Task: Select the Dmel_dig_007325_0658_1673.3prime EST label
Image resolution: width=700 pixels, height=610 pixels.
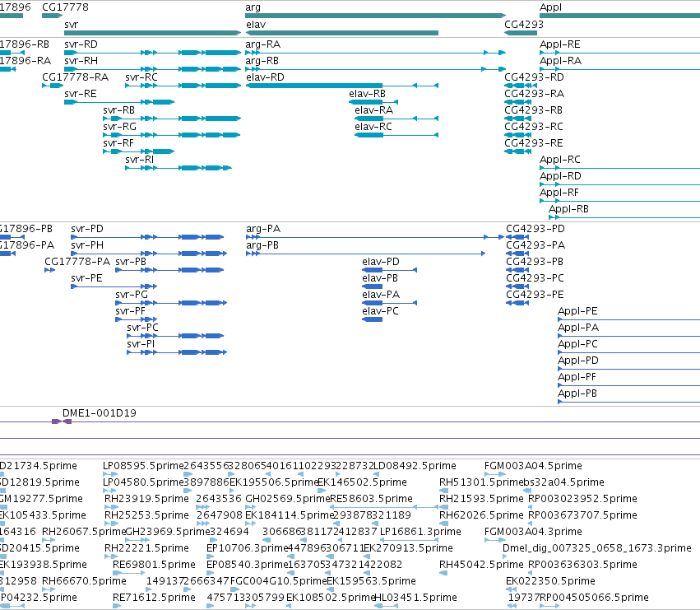Action: [597, 548]
